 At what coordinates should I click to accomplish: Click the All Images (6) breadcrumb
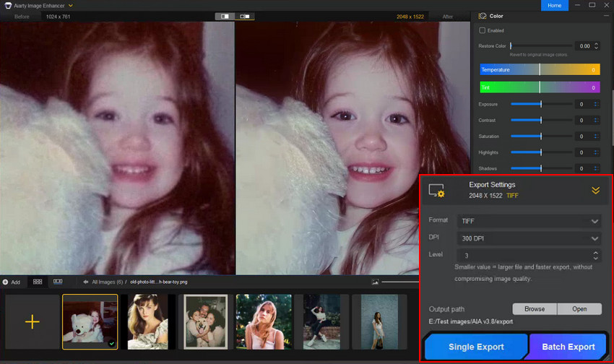[x=108, y=282]
